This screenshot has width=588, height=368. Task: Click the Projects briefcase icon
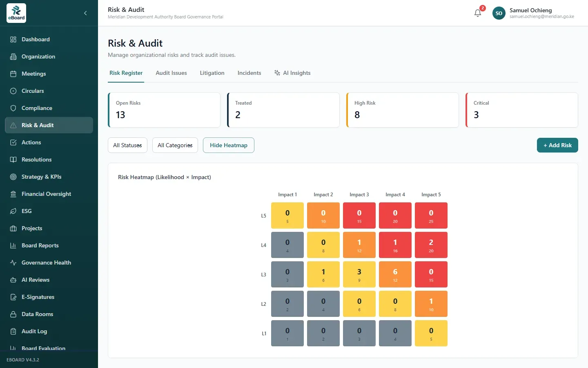point(13,228)
